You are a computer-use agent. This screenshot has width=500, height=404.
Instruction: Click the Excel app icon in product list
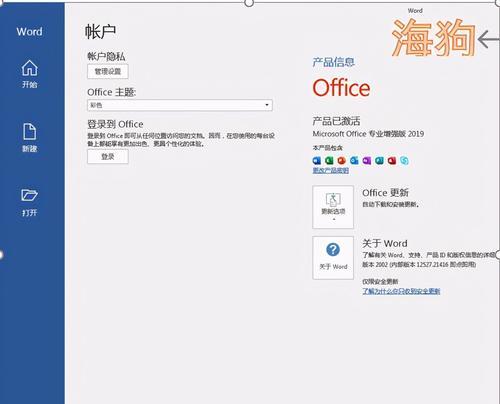click(329, 161)
